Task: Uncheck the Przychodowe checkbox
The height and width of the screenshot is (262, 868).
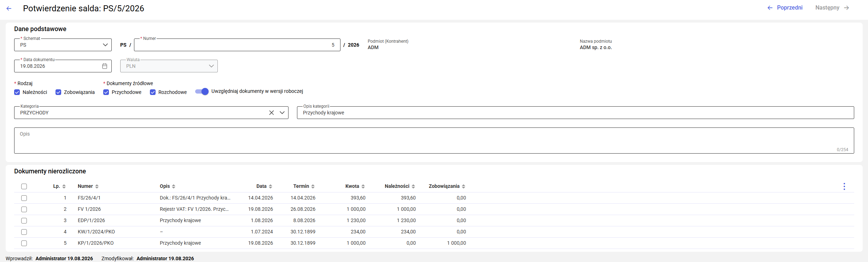Action: pyautogui.click(x=106, y=92)
